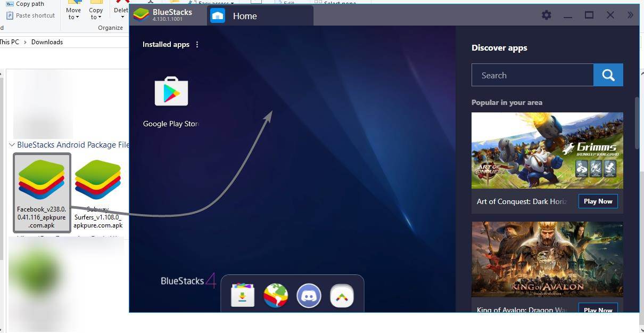This screenshot has width=644, height=333.
Task: Click This PC in Explorer address path
Action: click(9, 42)
